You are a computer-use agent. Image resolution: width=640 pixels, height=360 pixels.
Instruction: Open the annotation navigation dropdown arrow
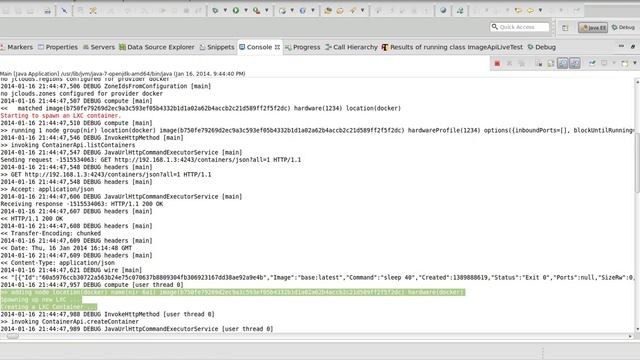pos(540,10)
